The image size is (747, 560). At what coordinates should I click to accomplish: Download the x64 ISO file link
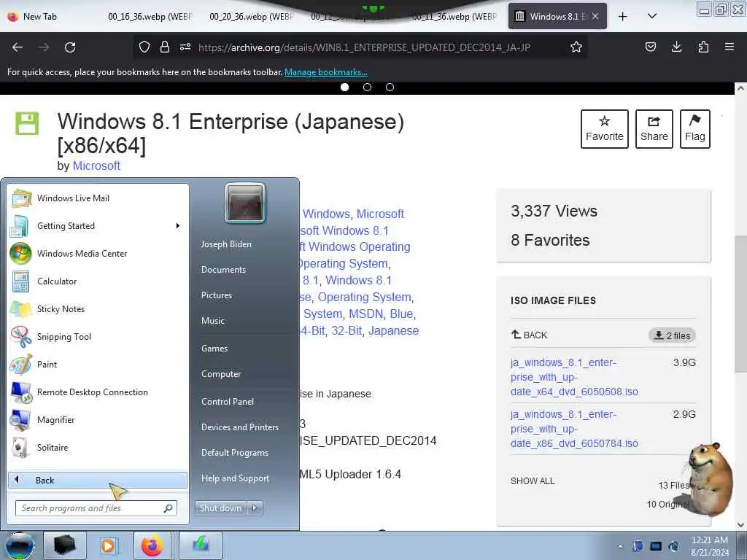pyautogui.click(x=574, y=377)
